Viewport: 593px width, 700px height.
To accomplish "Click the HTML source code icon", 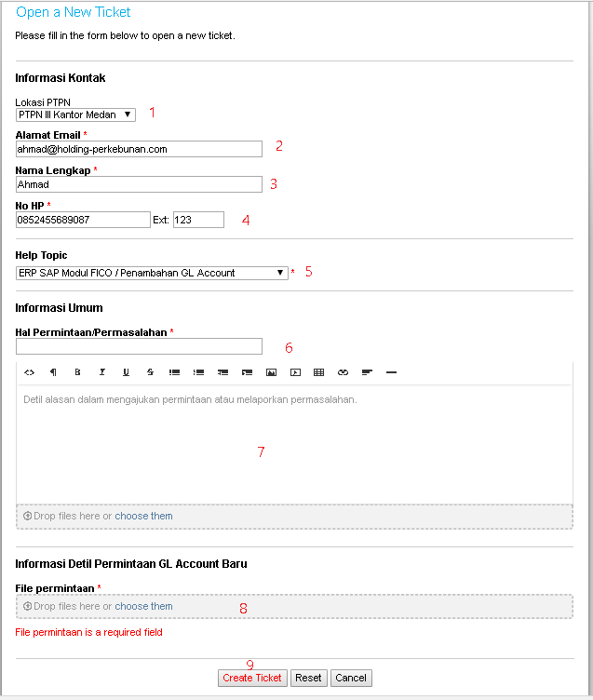I will (x=29, y=372).
